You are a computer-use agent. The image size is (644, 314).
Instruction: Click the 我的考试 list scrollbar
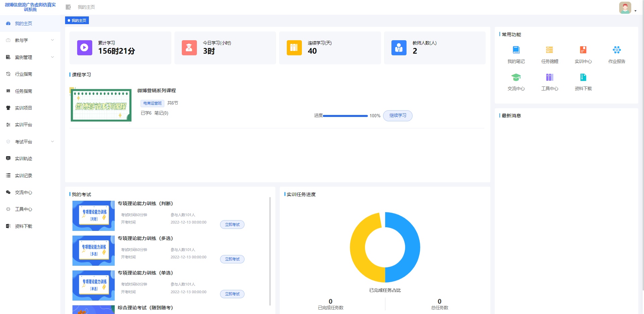pyautogui.click(x=270, y=251)
